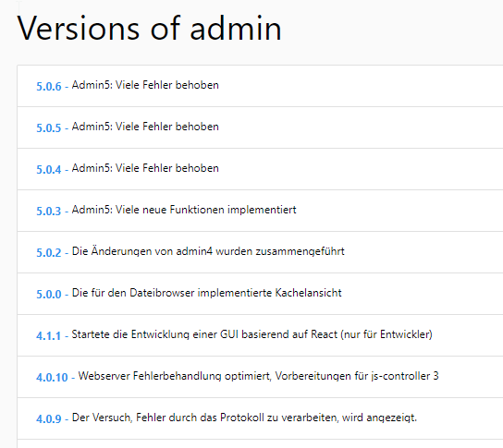Open version 5.0.2 link
The height and width of the screenshot is (448, 503).
pyautogui.click(x=49, y=252)
